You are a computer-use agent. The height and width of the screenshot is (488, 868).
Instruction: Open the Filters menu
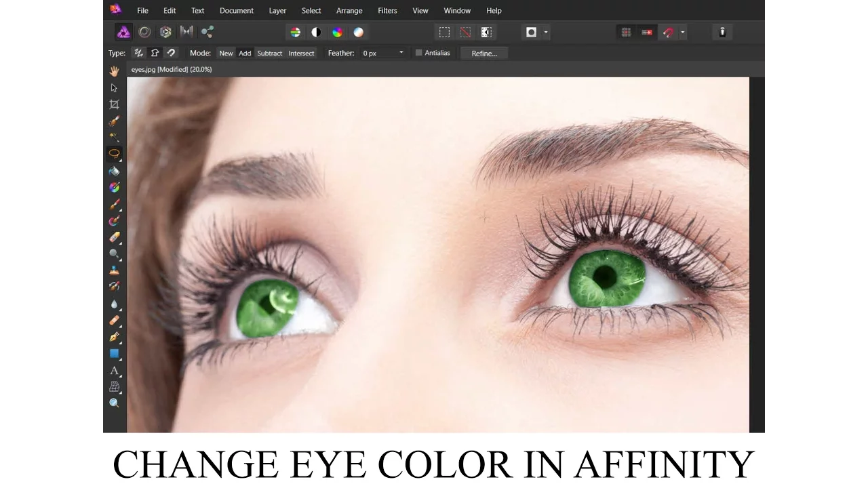click(387, 10)
